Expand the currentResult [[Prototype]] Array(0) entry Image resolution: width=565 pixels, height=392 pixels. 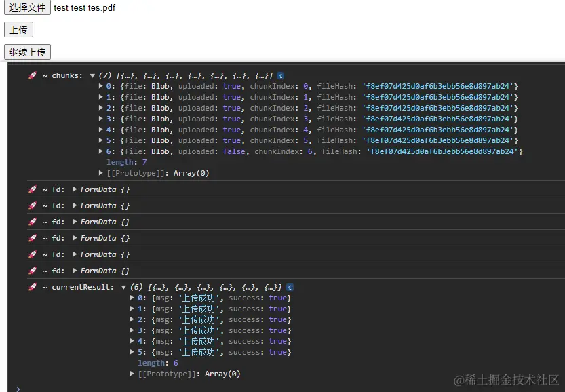pos(132,374)
